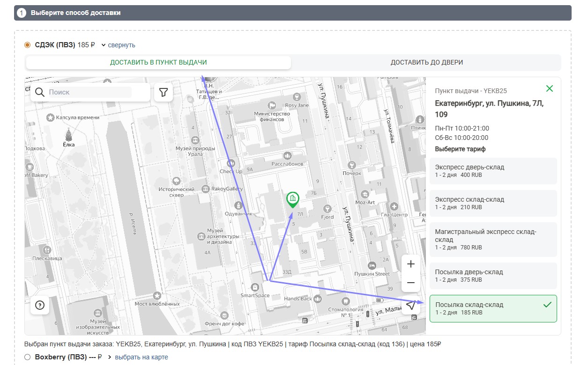Click the magnifier search icon on map

pyautogui.click(x=40, y=92)
